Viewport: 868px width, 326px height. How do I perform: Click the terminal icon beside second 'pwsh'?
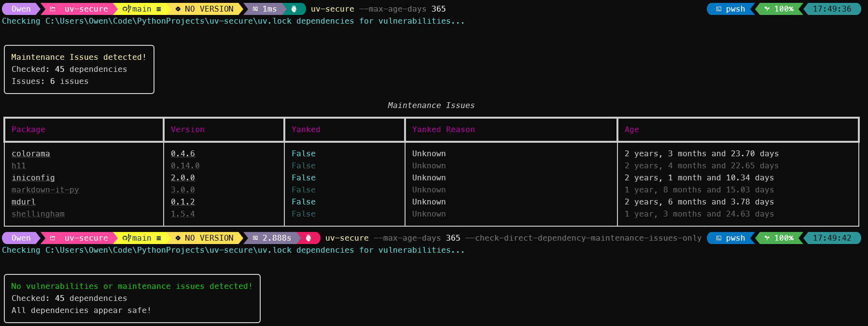click(719, 238)
